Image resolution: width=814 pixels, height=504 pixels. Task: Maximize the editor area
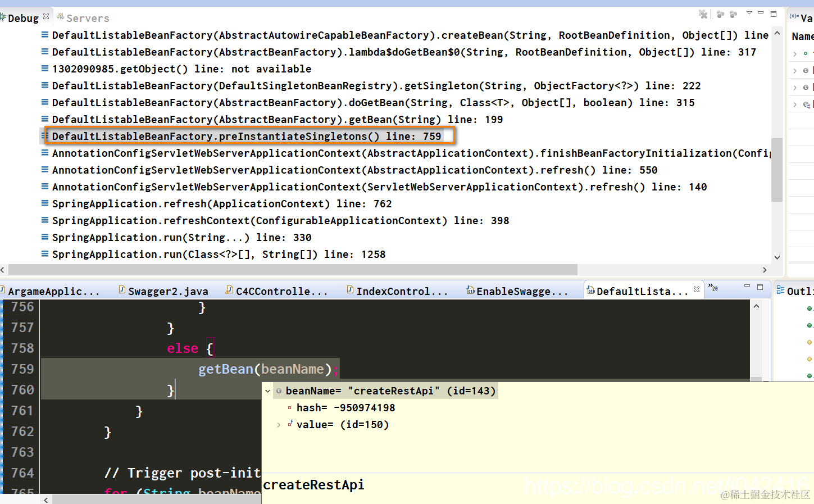point(760,287)
